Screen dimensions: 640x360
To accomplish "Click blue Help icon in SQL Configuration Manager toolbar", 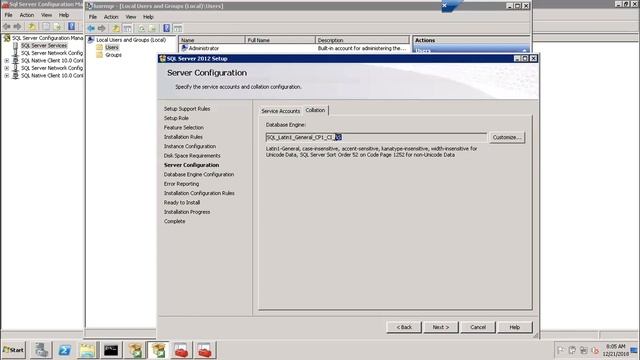I will (71, 27).
